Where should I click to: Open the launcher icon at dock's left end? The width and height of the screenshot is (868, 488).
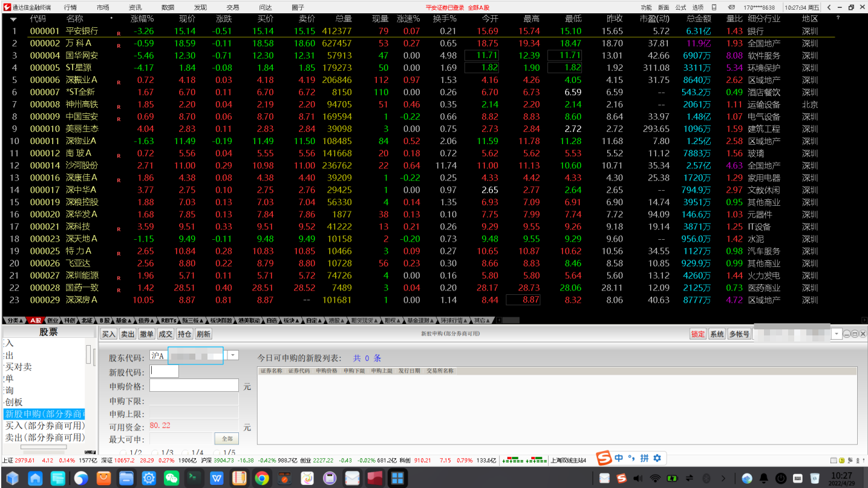tap(12, 478)
